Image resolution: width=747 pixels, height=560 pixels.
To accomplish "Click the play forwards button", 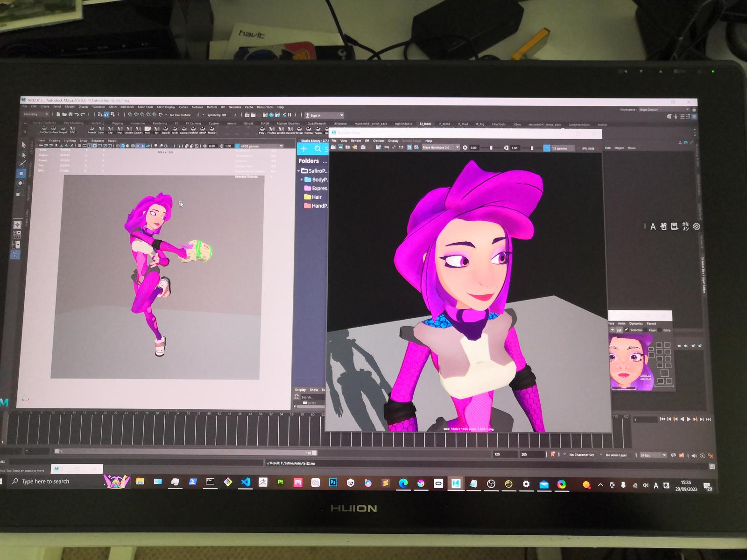I will 689,420.
